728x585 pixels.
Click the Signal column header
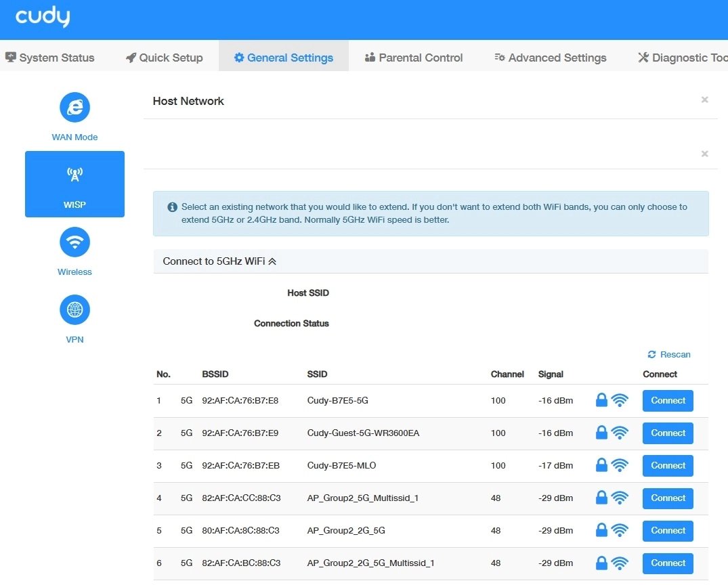pos(551,374)
